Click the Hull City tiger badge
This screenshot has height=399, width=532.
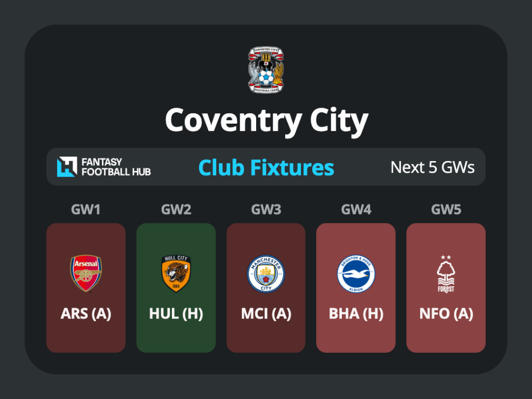point(176,273)
